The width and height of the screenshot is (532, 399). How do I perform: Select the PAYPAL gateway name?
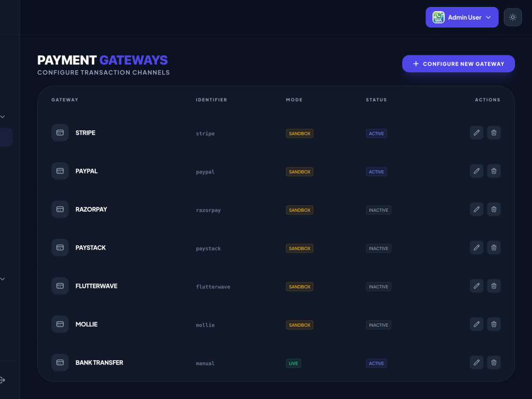[87, 171]
